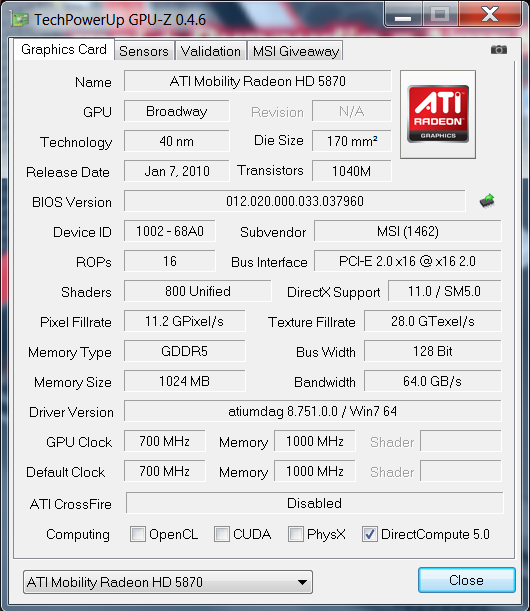530x611 pixels.
Task: Open the ATI Mobility Radeon HD 5870 dropdown
Action: 168,582
